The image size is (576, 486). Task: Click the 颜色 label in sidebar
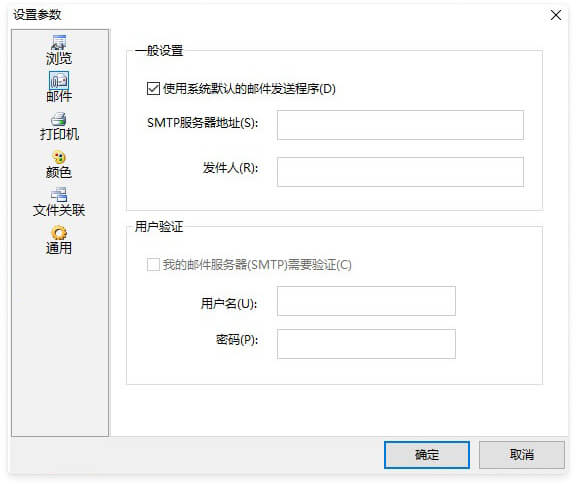pyautogui.click(x=59, y=172)
